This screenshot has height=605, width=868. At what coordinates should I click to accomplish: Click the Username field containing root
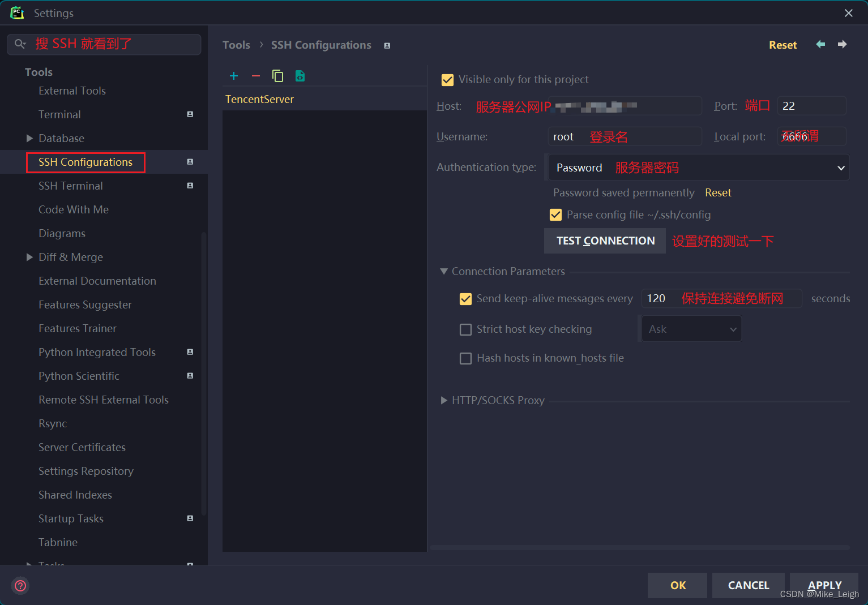pyautogui.click(x=625, y=136)
